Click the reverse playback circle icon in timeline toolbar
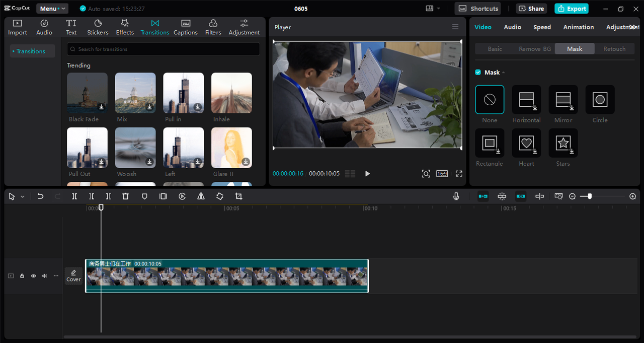Screen dimensions: 644x343 (x=182, y=196)
